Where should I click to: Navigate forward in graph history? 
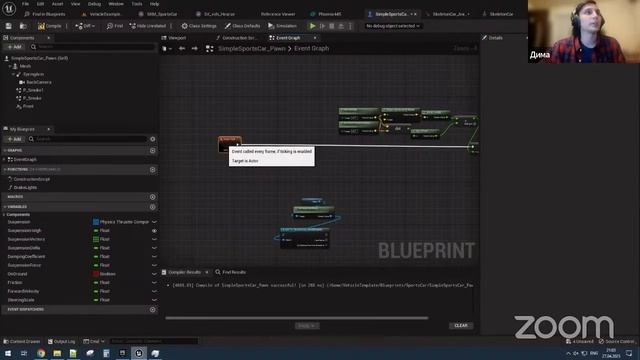click(x=194, y=49)
